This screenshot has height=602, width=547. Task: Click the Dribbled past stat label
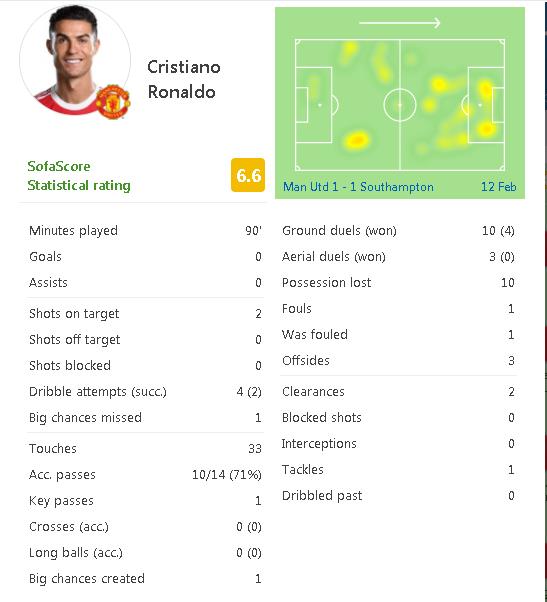pos(322,496)
